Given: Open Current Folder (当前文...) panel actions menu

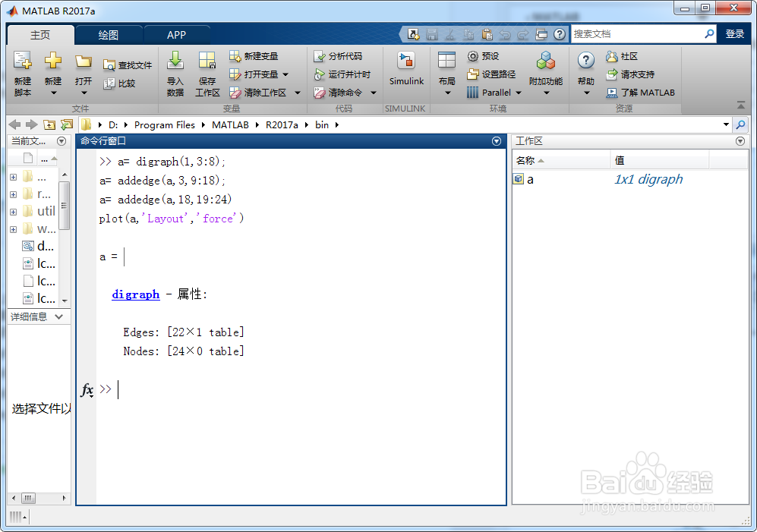Looking at the screenshot, I should point(62,141).
